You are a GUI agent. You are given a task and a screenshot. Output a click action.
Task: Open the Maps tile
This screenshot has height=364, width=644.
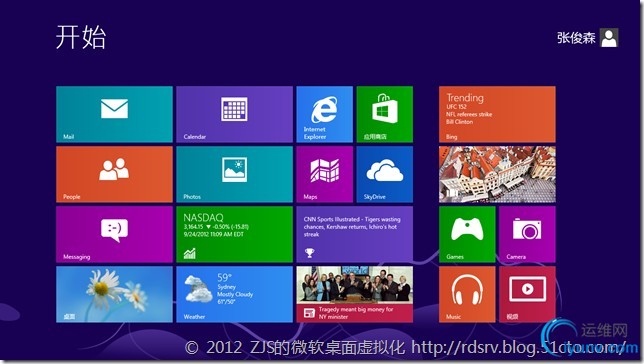click(324, 174)
